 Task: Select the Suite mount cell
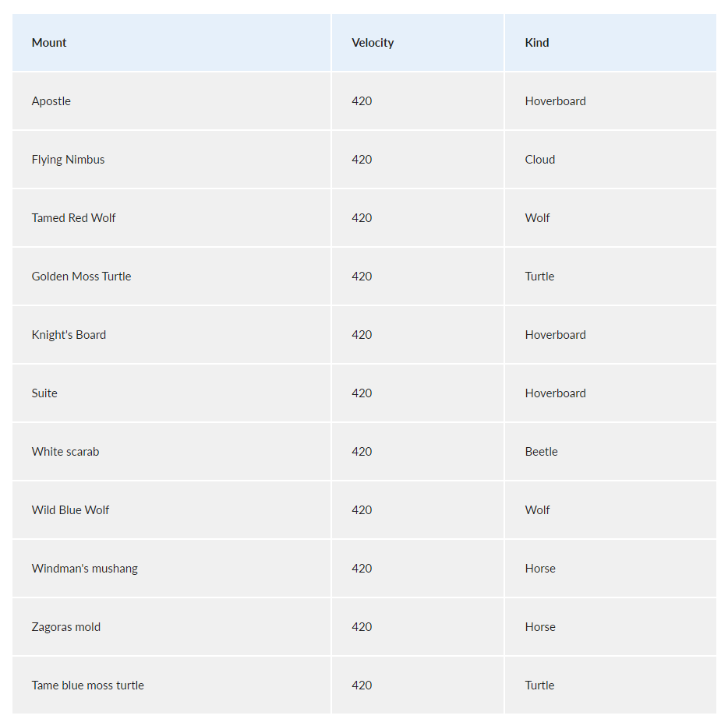tap(171, 393)
